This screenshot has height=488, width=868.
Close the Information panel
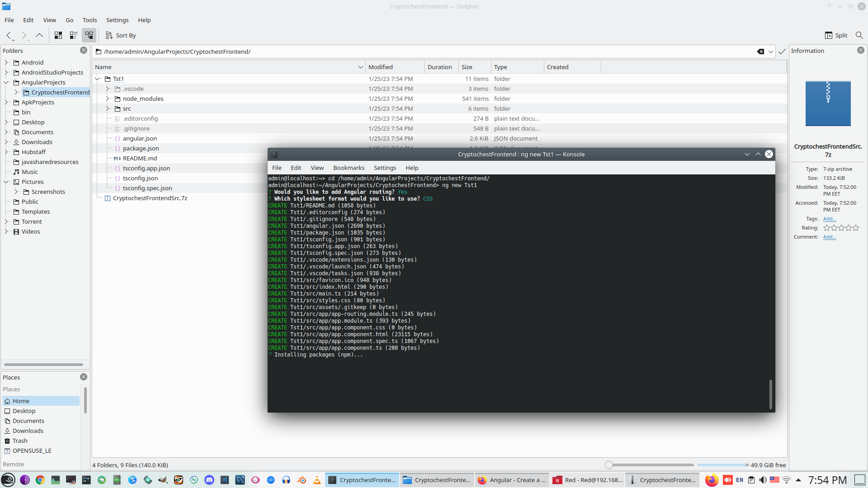[861, 50]
